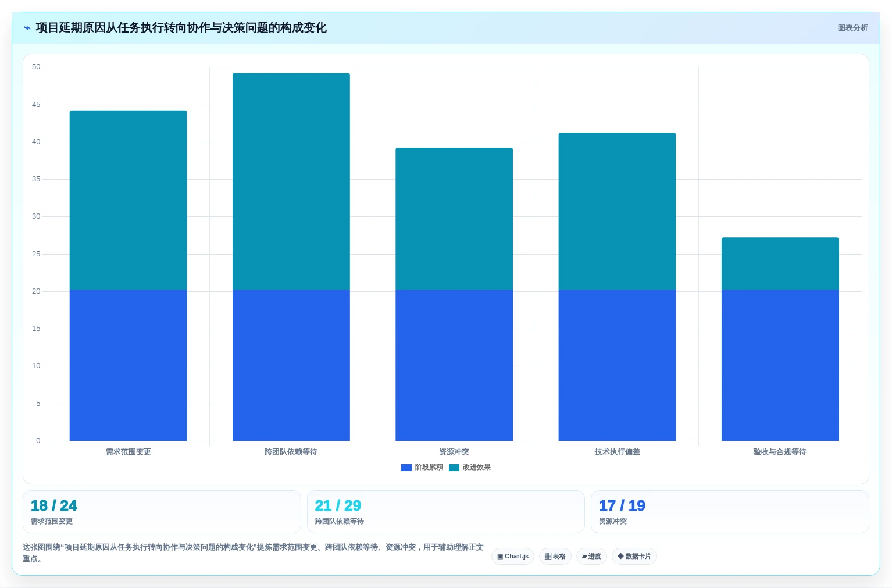This screenshot has height=588, width=892.
Task: Click the teal bar segment for 验收与合规等待
Action: pos(780,264)
